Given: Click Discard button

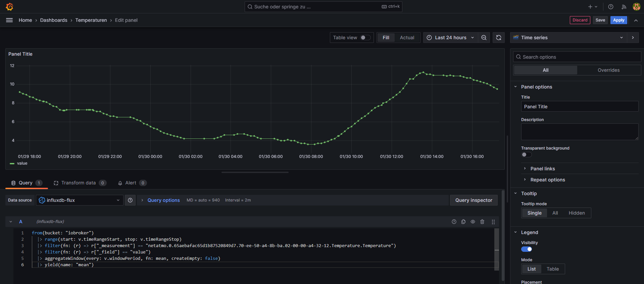Looking at the screenshot, I should point(580,20).
